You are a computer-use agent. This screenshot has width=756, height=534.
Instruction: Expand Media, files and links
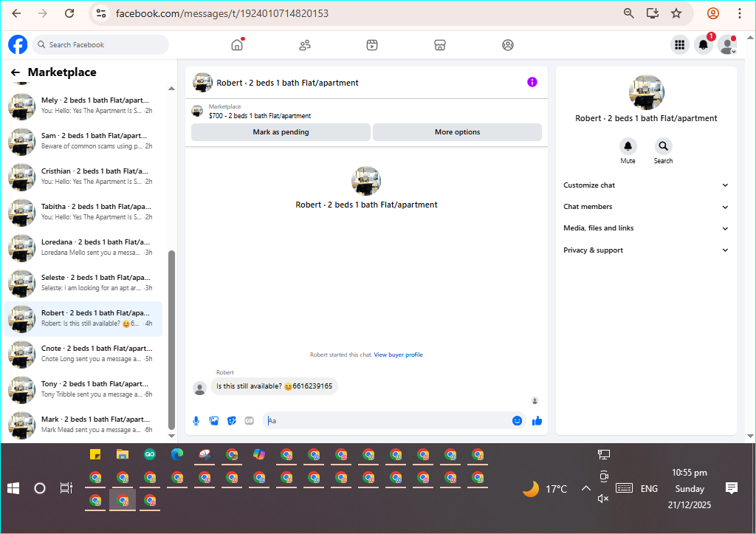pos(646,228)
